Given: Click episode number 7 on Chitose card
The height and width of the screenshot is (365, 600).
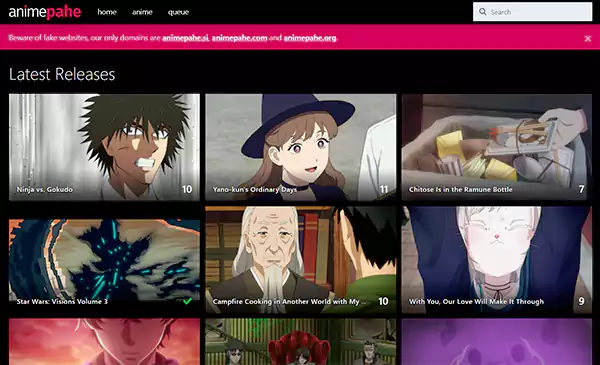Looking at the screenshot, I should [581, 189].
